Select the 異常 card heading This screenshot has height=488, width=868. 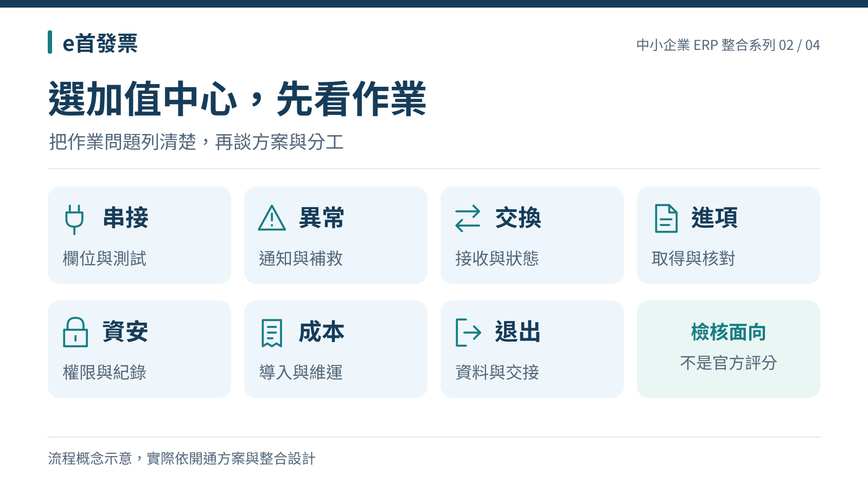point(322,218)
